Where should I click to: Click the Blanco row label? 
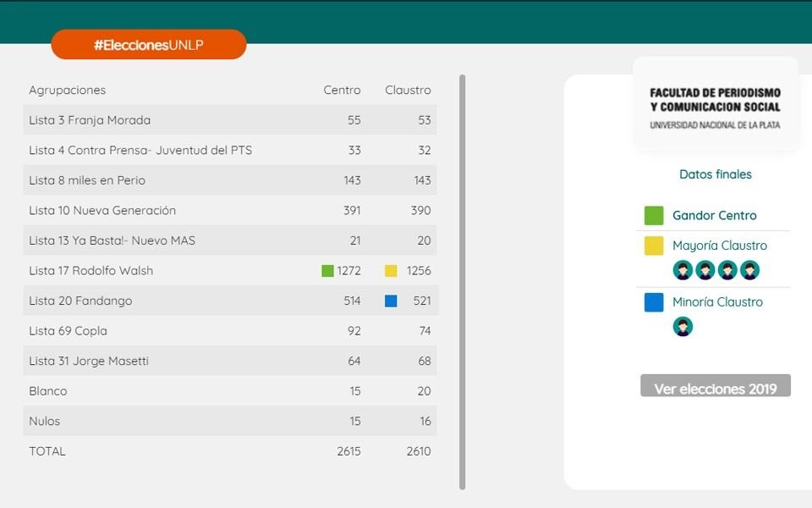(47, 391)
